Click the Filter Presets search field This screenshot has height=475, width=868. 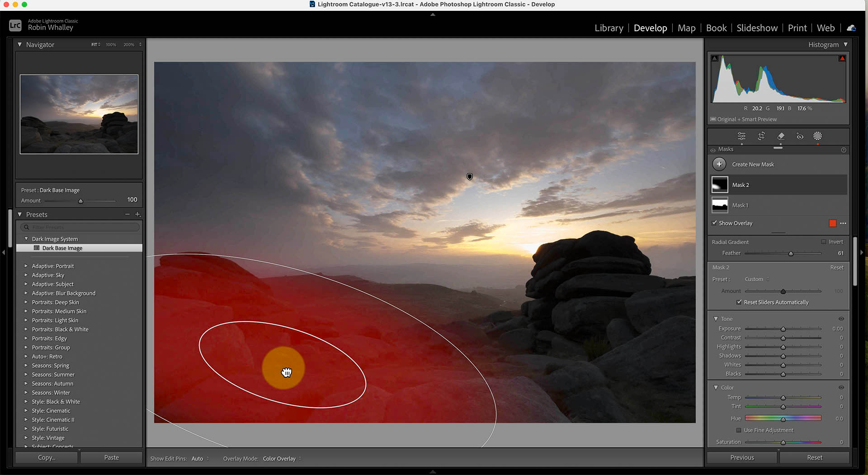pyautogui.click(x=80, y=227)
